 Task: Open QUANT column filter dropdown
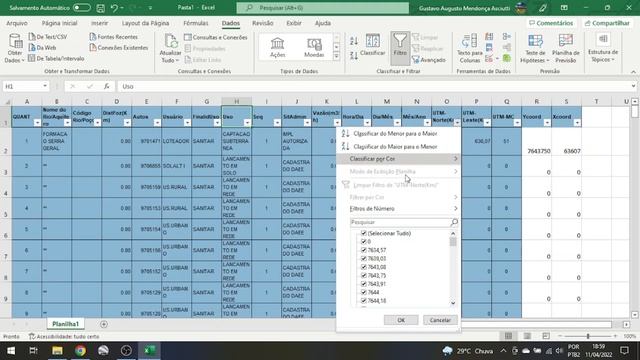point(37,123)
